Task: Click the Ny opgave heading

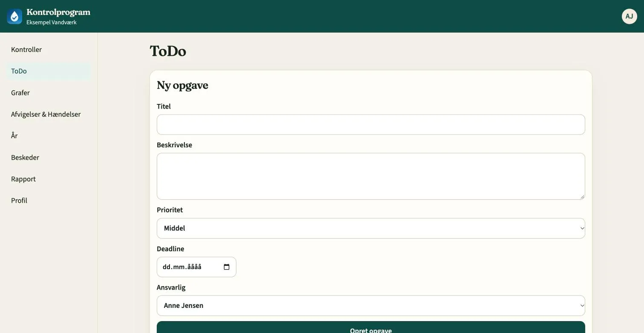Action: pos(182,85)
